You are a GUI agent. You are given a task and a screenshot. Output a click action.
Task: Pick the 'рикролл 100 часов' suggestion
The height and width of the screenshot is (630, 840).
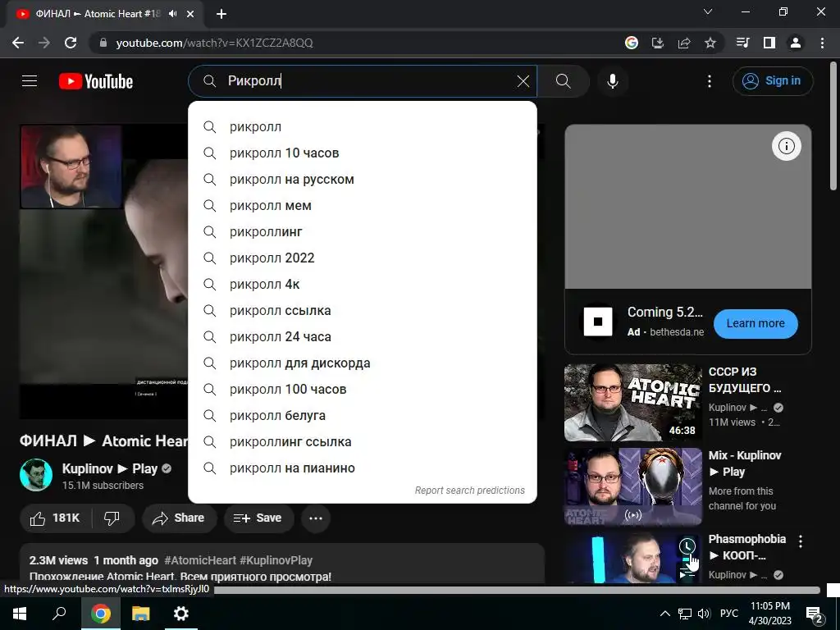coord(363,390)
